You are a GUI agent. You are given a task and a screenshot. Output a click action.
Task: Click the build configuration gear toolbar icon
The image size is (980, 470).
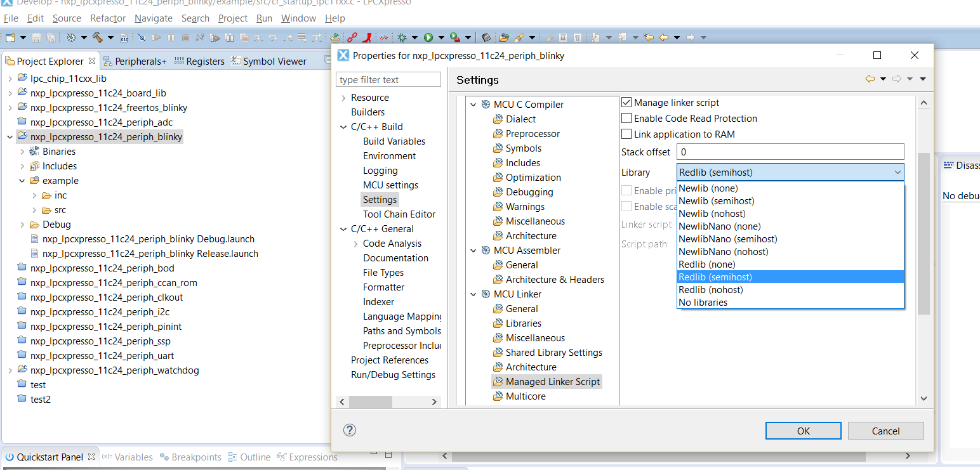(71, 37)
